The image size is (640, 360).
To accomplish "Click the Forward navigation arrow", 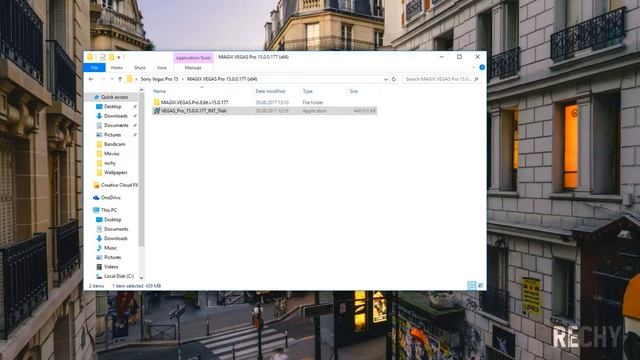I will point(102,79).
